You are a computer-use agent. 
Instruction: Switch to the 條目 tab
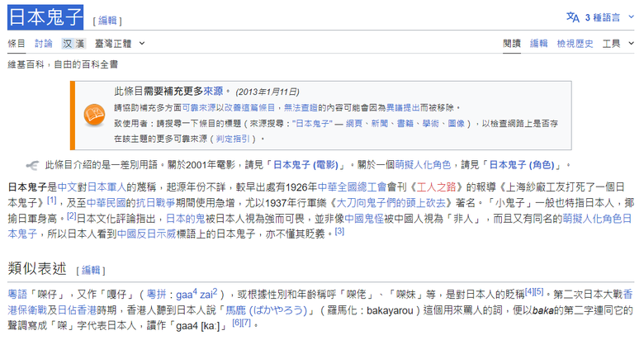coord(17,44)
